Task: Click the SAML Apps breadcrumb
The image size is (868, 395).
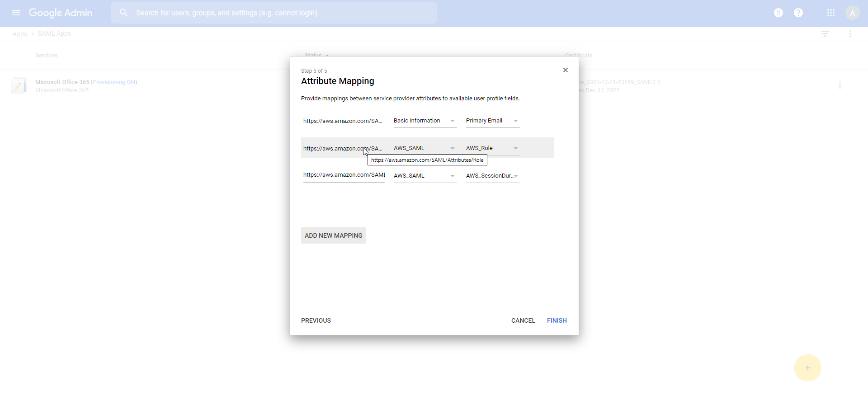Action: [54, 33]
